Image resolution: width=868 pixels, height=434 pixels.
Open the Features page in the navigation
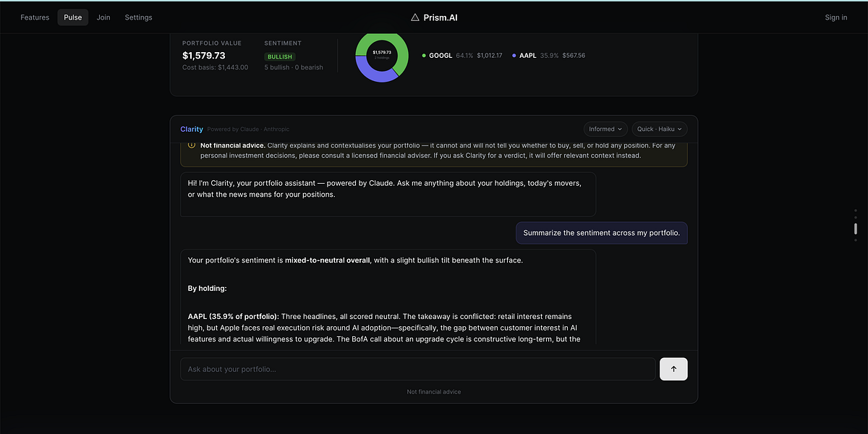click(x=35, y=17)
